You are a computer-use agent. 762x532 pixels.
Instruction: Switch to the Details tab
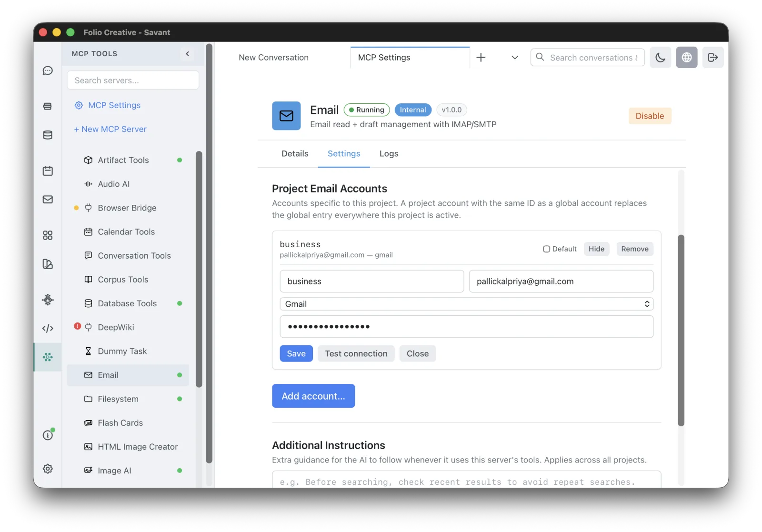[295, 154]
